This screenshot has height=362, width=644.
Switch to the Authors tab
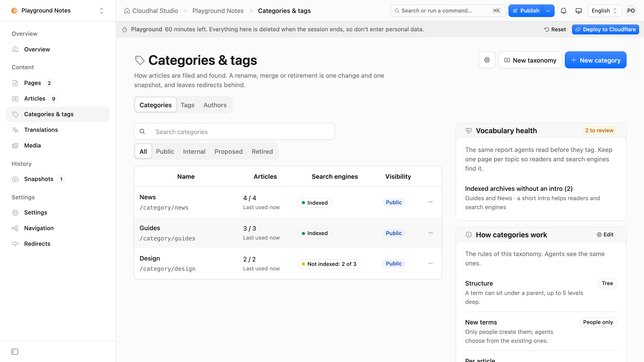click(x=215, y=105)
